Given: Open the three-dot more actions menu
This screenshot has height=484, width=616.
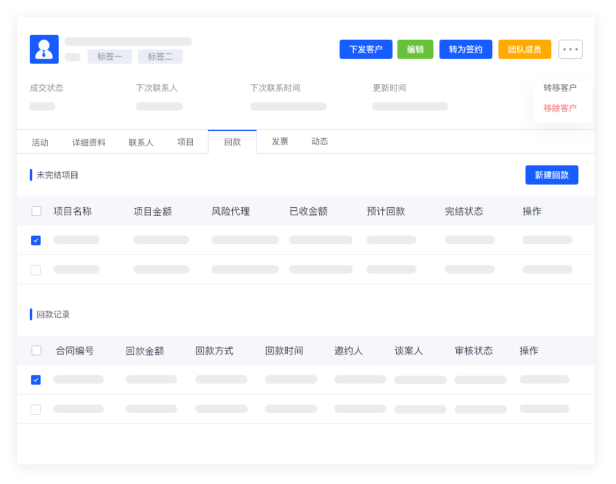Looking at the screenshot, I should 570,49.
